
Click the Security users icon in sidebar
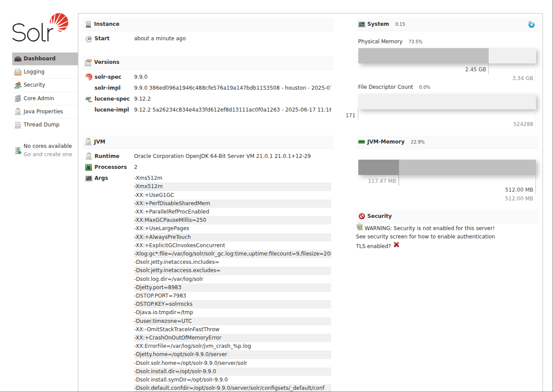(x=18, y=85)
